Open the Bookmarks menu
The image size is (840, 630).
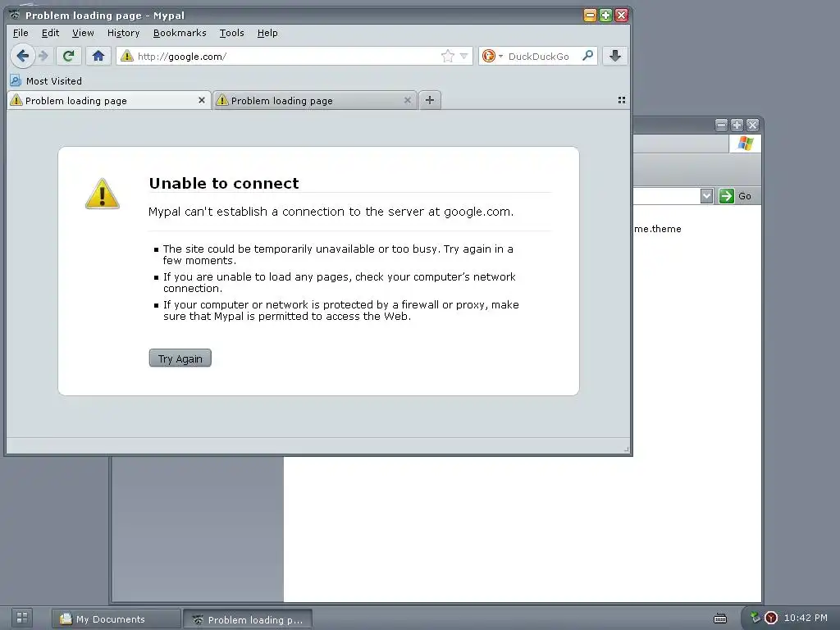[x=180, y=33]
